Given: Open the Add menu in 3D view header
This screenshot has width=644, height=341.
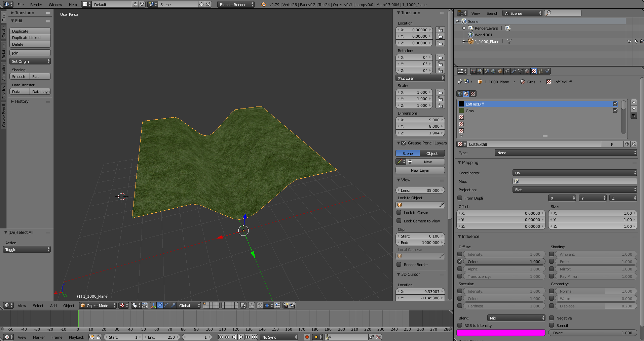Looking at the screenshot, I should (53, 305).
